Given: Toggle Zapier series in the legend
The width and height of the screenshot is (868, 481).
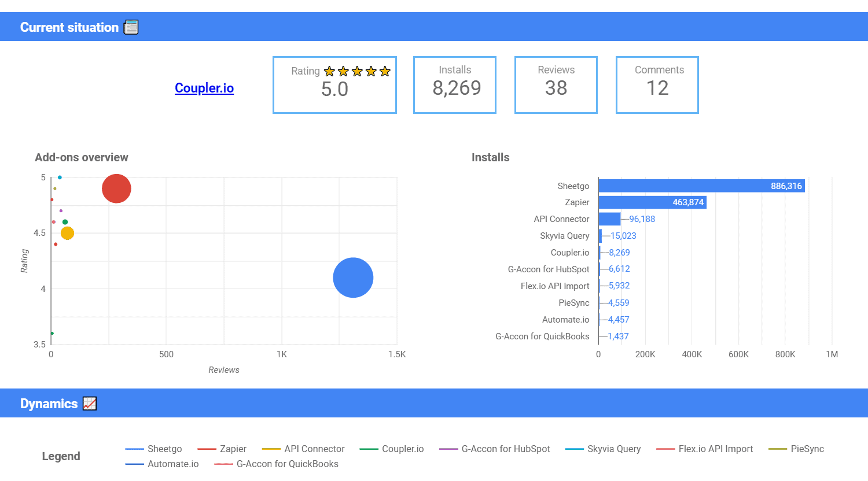Looking at the screenshot, I should [x=222, y=449].
